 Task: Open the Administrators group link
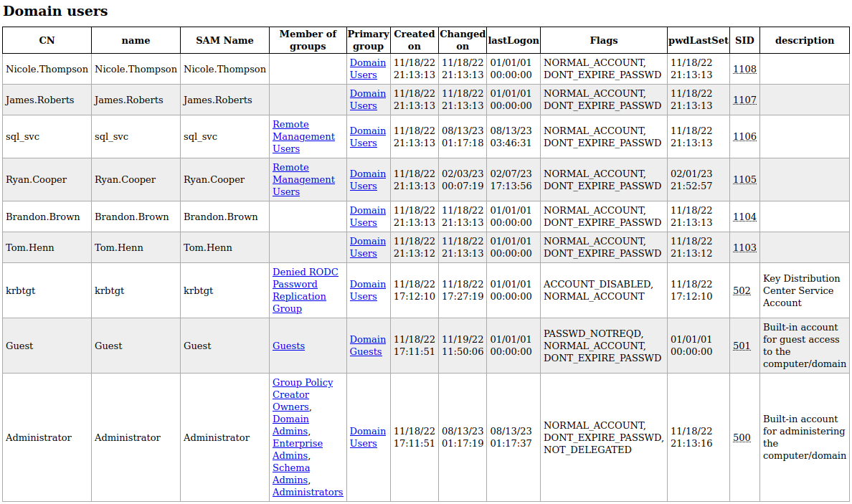(x=308, y=493)
